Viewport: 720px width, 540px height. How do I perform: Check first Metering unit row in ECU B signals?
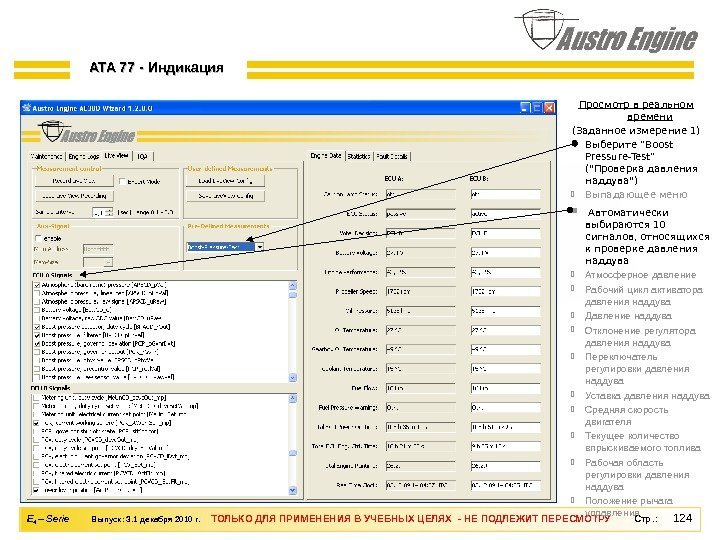36,398
